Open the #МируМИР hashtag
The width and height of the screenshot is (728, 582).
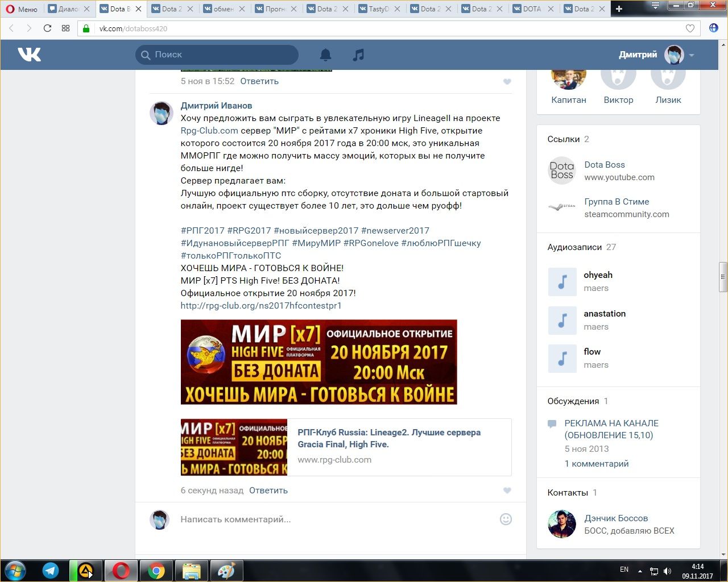[x=316, y=243]
